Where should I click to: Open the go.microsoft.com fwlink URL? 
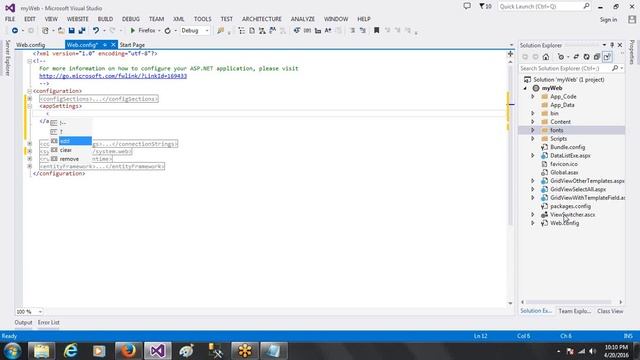(x=113, y=76)
